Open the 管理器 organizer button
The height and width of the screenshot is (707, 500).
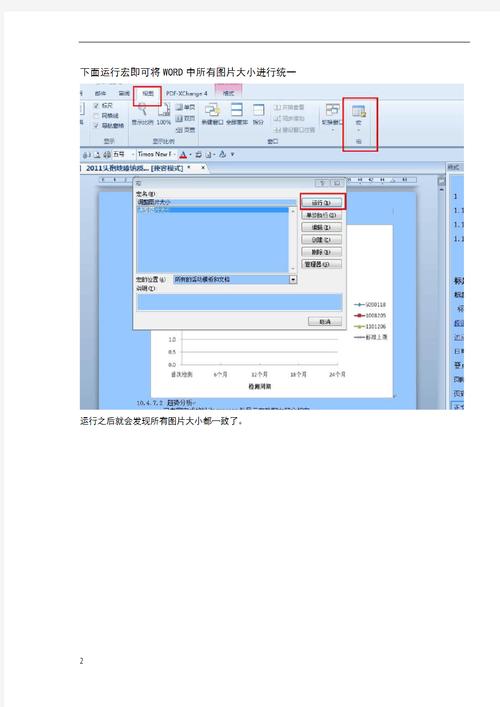[x=321, y=264]
